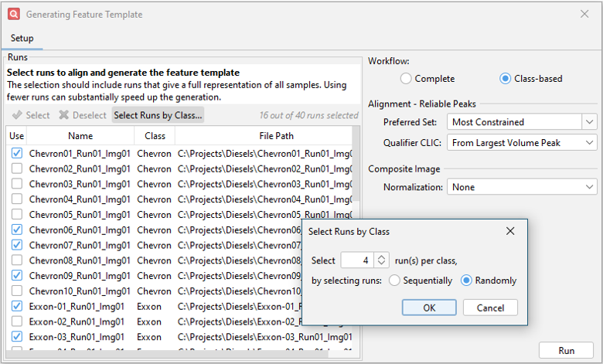Check the Exxon-02_Run01_Img01 run
Viewport: 603px width, 364px height.
(16, 321)
